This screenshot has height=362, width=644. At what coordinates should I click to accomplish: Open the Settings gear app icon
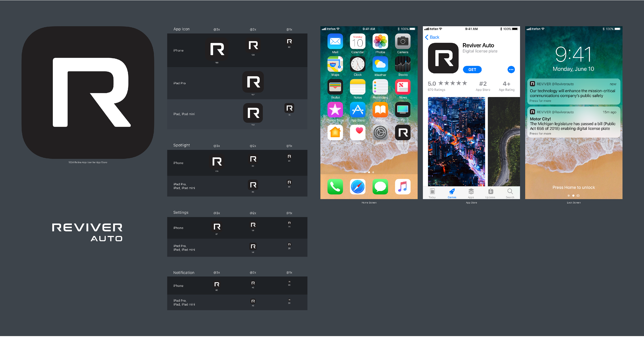coord(380,133)
